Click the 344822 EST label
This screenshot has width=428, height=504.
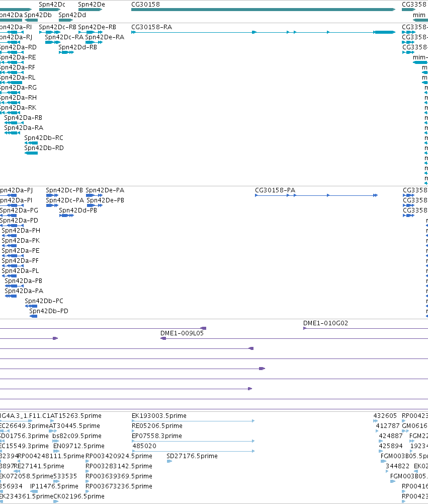pyautogui.click(x=397, y=466)
